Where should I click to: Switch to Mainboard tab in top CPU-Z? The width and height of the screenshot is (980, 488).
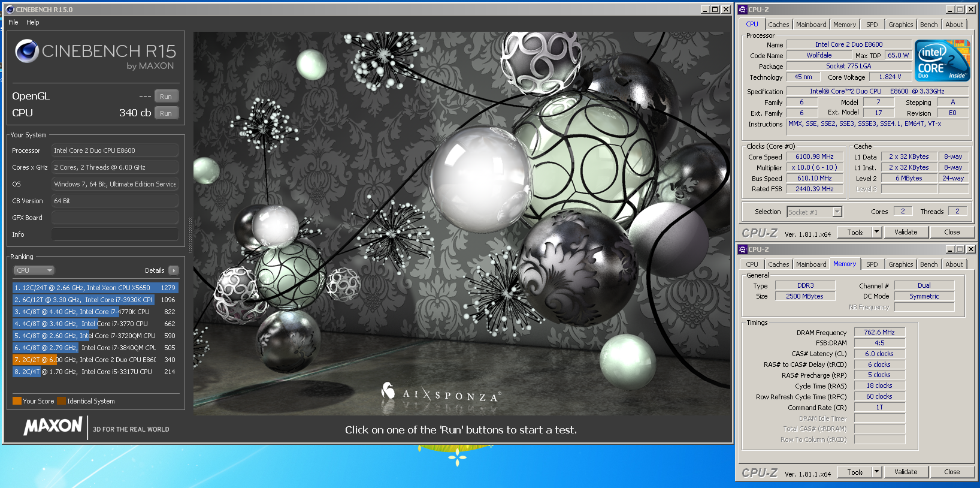(x=811, y=25)
